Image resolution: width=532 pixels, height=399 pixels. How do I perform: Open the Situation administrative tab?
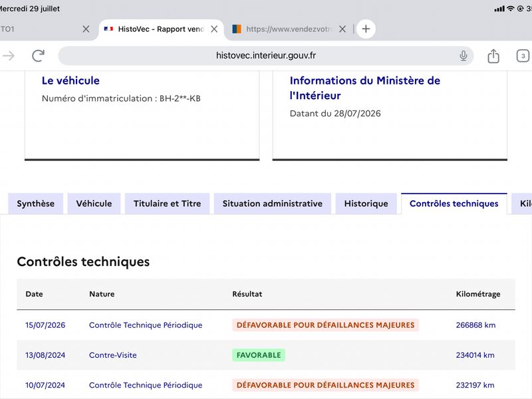(273, 203)
